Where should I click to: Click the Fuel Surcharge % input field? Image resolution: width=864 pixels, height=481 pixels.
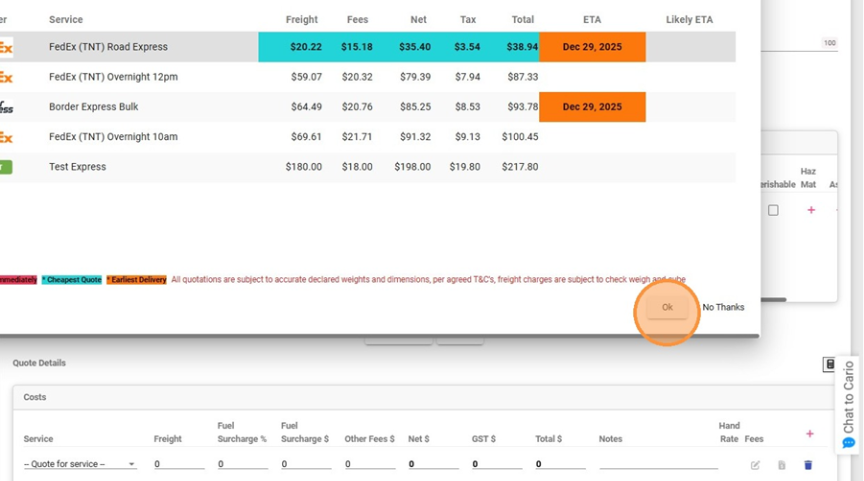tap(242, 464)
